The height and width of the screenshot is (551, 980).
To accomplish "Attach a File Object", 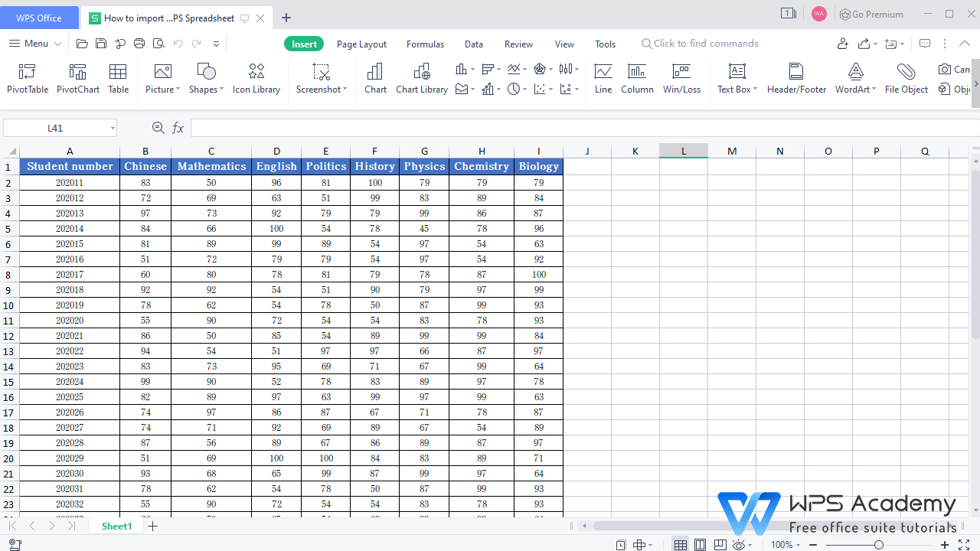I will point(906,77).
